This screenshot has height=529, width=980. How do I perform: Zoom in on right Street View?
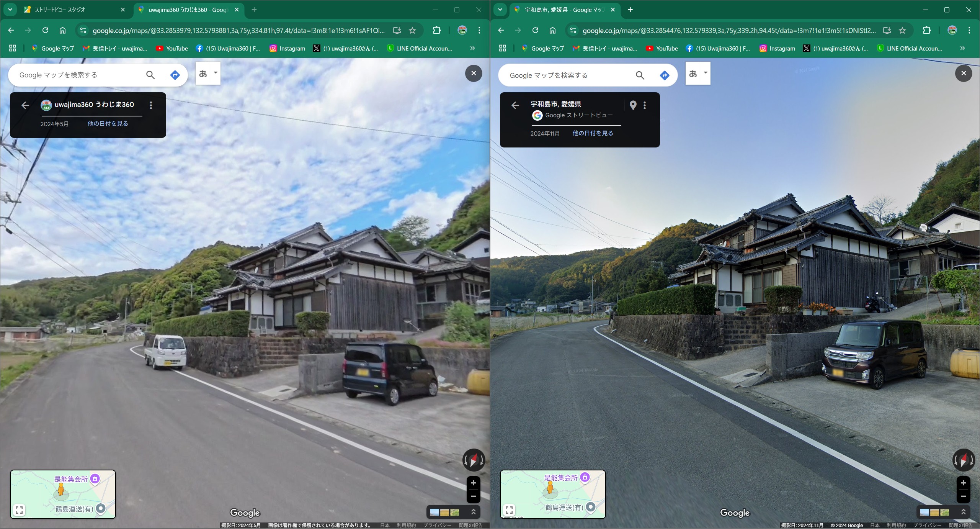(x=963, y=483)
